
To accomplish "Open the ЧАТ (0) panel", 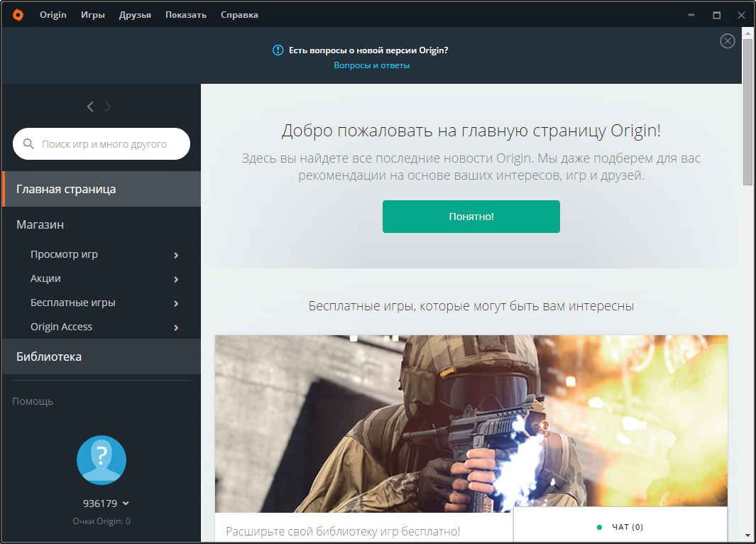I will [x=620, y=525].
